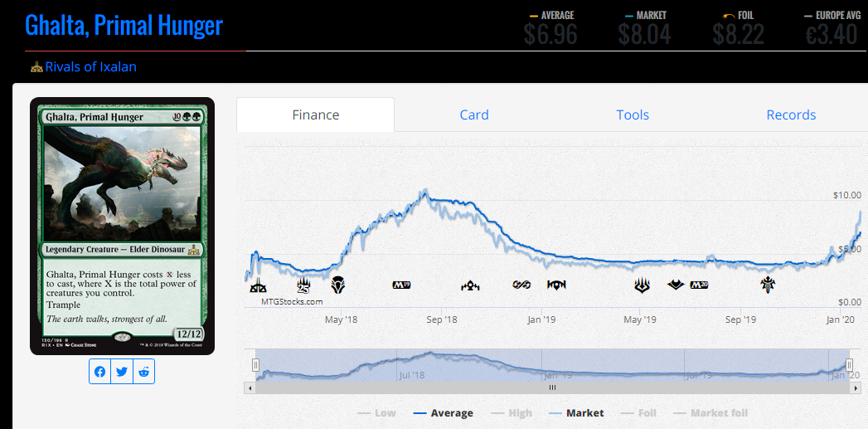Click the navigator scrollbar left arrow

(x=249, y=388)
